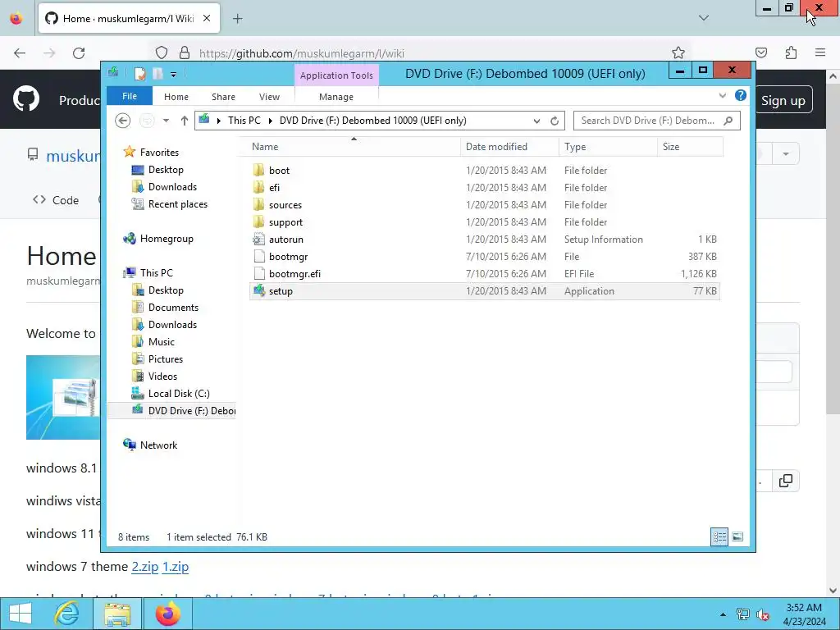
Task: Open Windows Start button
Action: (x=21, y=614)
